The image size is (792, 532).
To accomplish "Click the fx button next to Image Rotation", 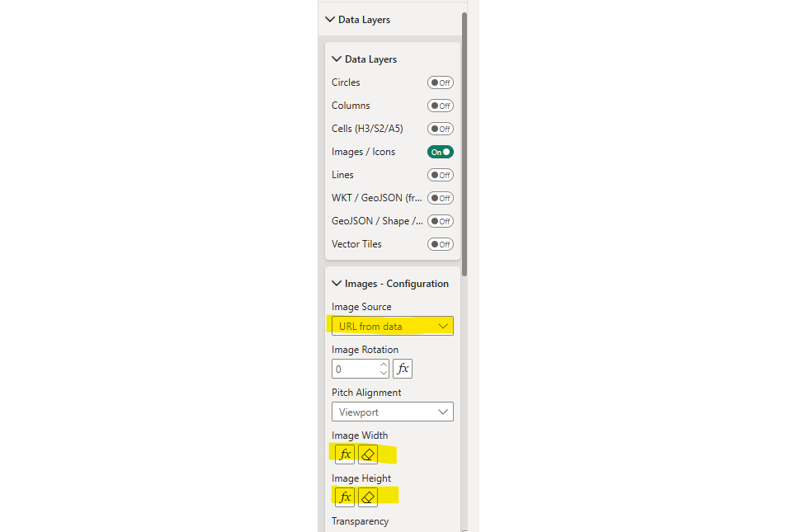I will pos(403,369).
